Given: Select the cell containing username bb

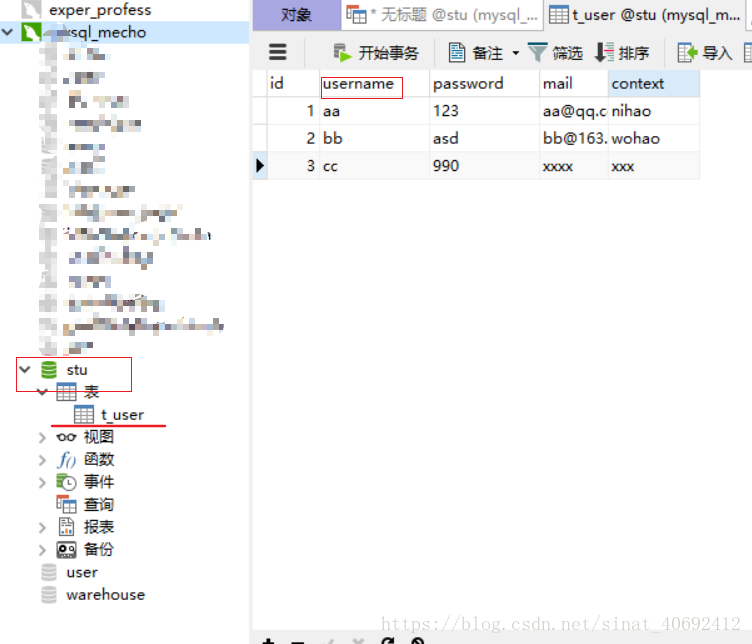Looking at the screenshot, I should tap(374, 139).
